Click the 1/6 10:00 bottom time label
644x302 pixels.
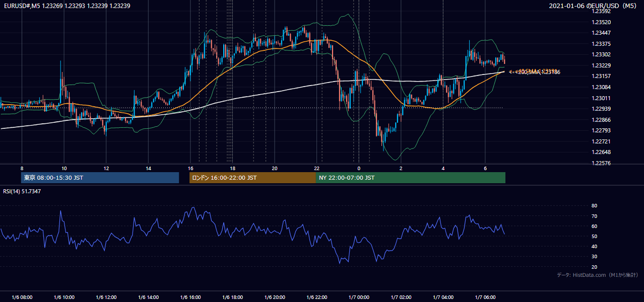64,297
